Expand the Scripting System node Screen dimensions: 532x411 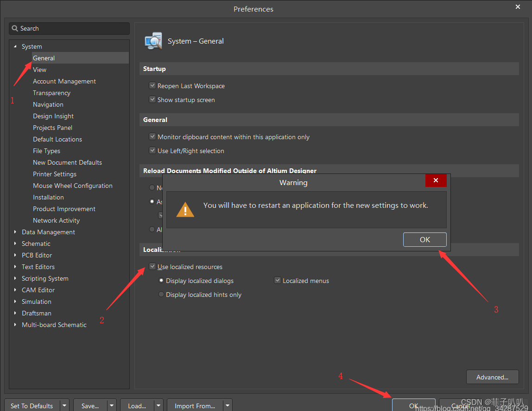pyautogui.click(x=15, y=278)
